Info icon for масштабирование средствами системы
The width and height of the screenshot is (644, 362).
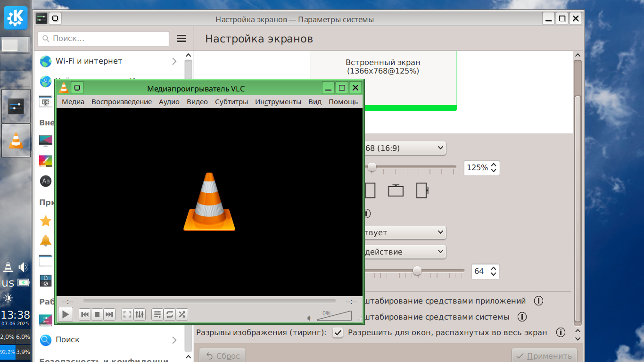pyautogui.click(x=522, y=317)
